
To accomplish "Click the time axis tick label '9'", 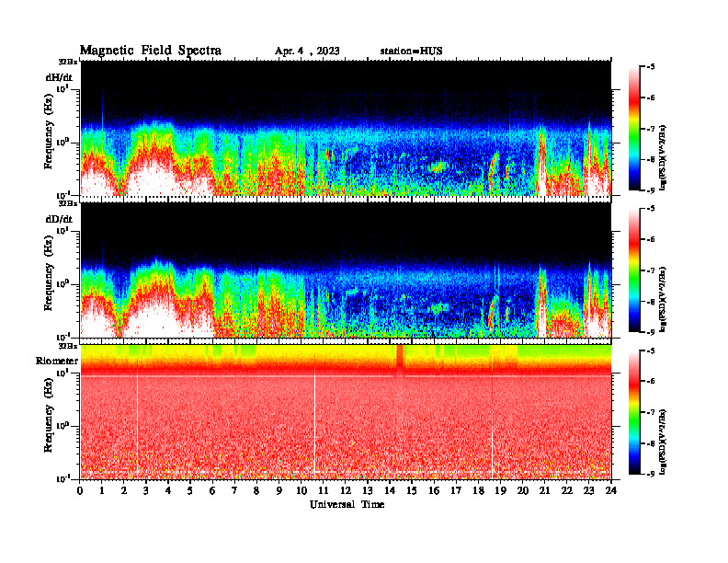I will tap(279, 491).
